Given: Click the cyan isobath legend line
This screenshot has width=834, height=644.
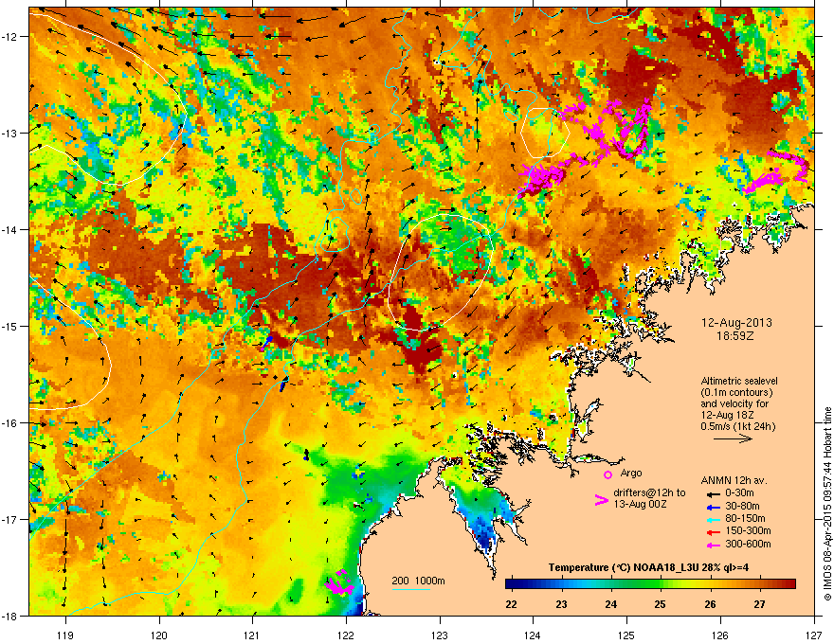Looking at the screenshot, I should (x=410, y=590).
